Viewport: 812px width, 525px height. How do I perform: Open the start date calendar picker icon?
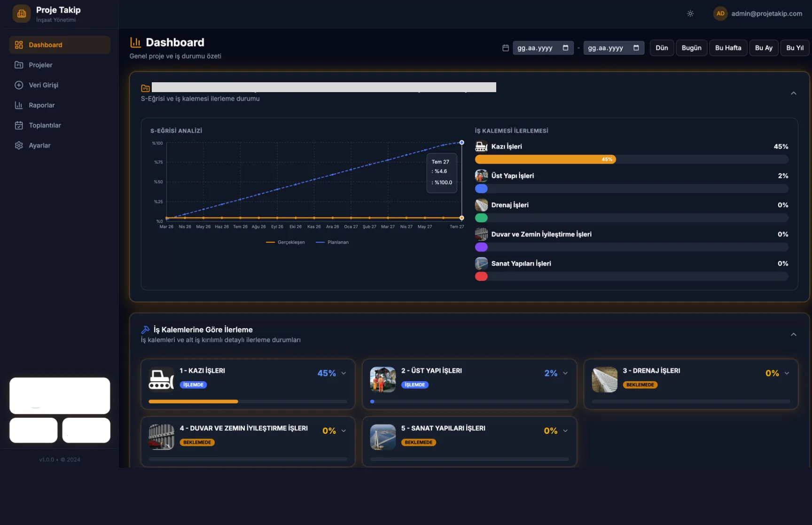tap(565, 48)
